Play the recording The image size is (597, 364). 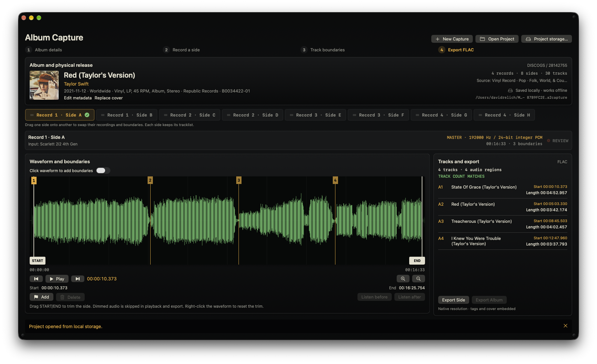click(57, 279)
